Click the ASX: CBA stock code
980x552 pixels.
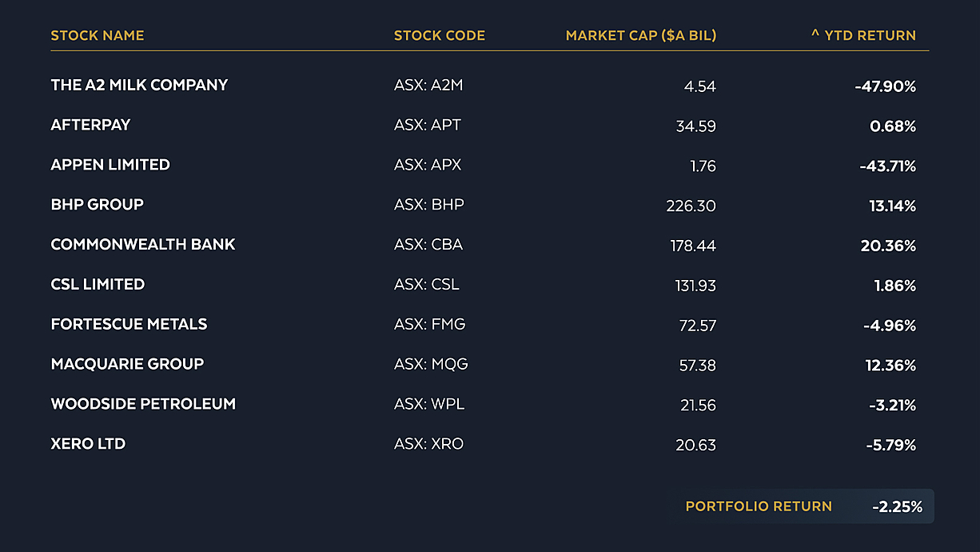[428, 245]
